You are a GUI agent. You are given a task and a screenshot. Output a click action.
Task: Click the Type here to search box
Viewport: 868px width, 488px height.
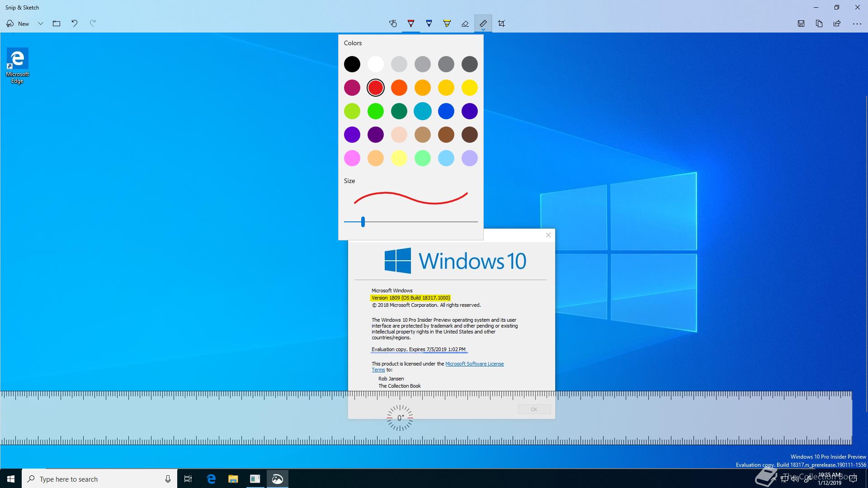(99, 479)
